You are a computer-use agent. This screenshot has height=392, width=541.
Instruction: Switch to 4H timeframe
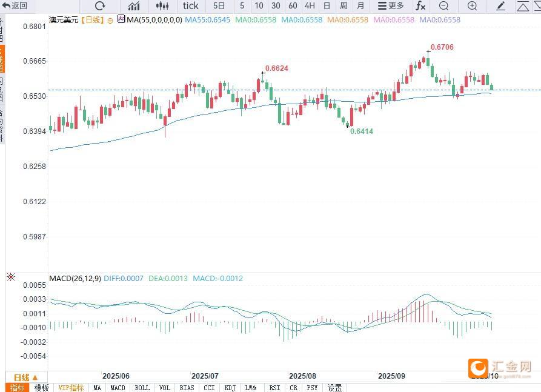pos(310,6)
